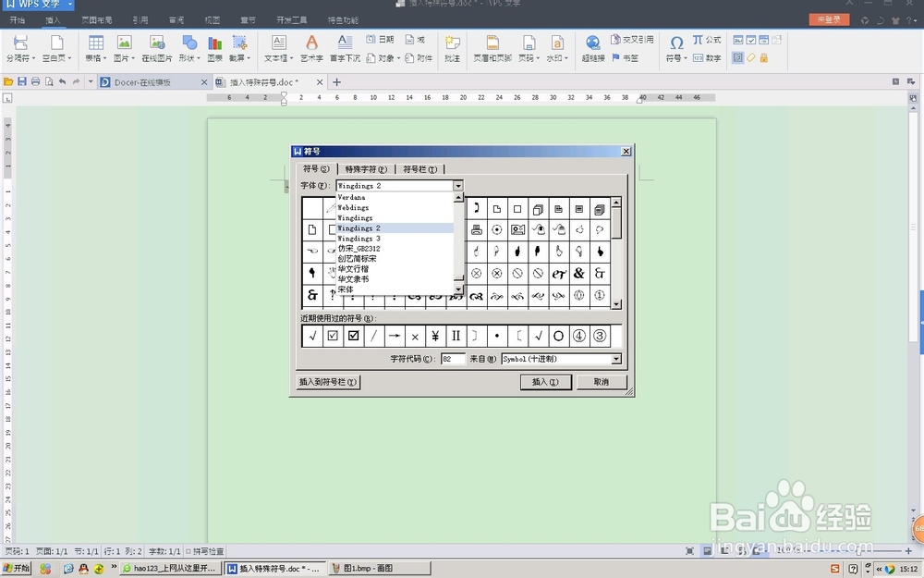Click the 插入 (I) insert button
Image resolution: width=924 pixels, height=578 pixels.
click(x=545, y=382)
